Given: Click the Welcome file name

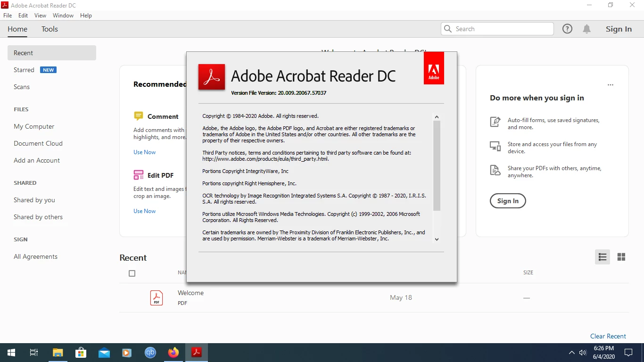Looking at the screenshot, I should click(x=190, y=293).
